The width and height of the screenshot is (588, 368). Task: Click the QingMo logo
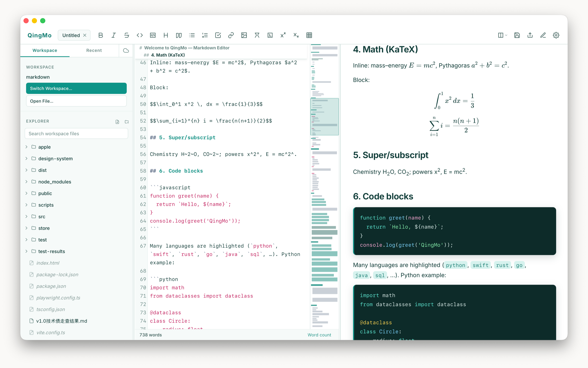(40, 35)
